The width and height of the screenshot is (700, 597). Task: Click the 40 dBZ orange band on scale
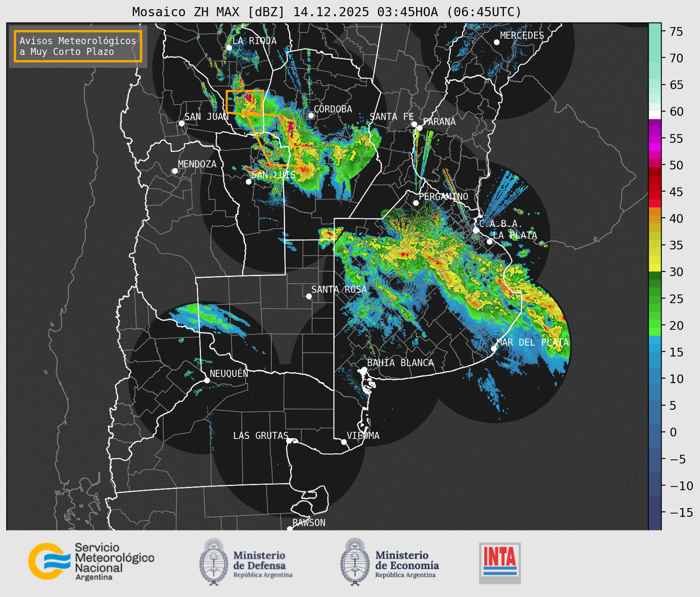pyautogui.click(x=655, y=218)
